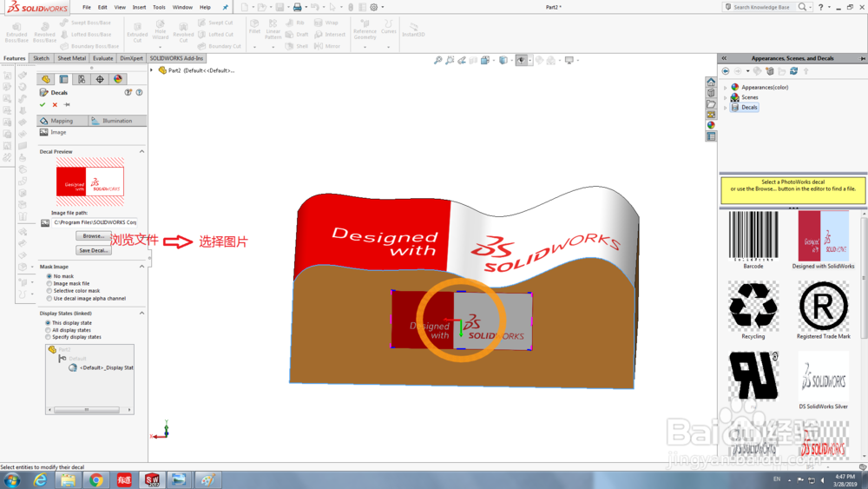Open the FeatureManager design tree tab

[x=46, y=79]
